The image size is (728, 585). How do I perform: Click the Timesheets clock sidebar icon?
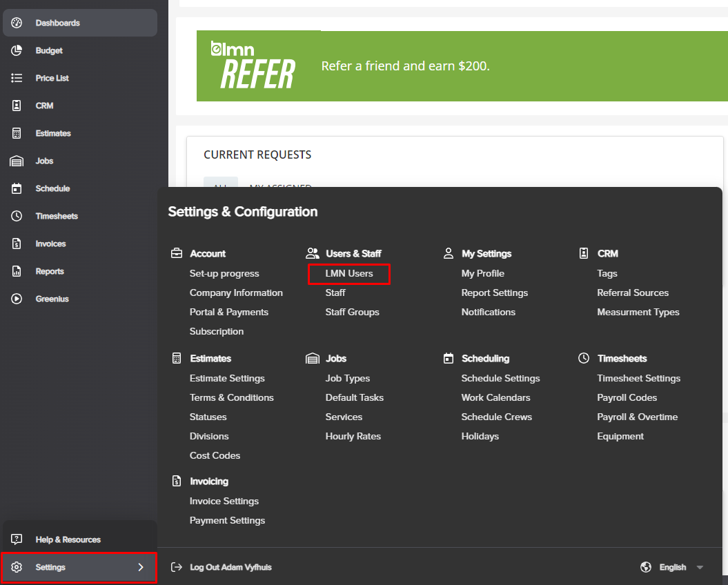coord(17,216)
